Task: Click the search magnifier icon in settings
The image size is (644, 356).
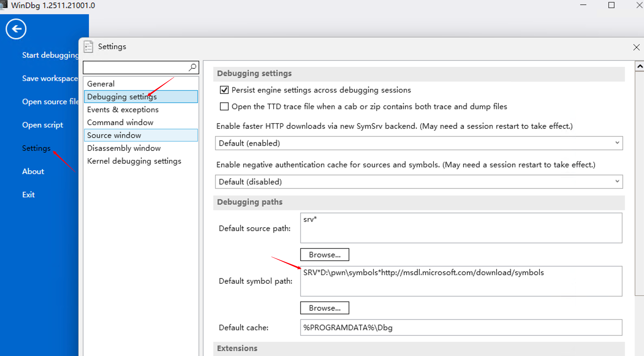Action: [x=192, y=67]
